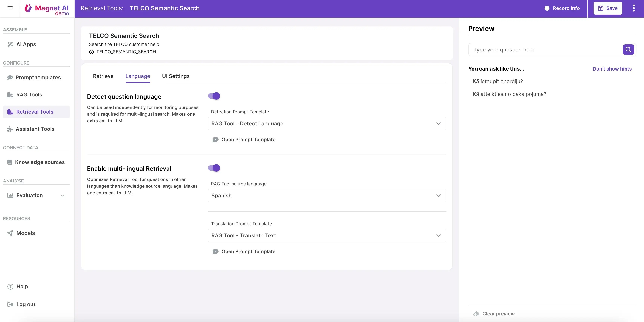Switch to the Retrieve tab
Viewport: 644px width, 322px height.
pos(103,76)
